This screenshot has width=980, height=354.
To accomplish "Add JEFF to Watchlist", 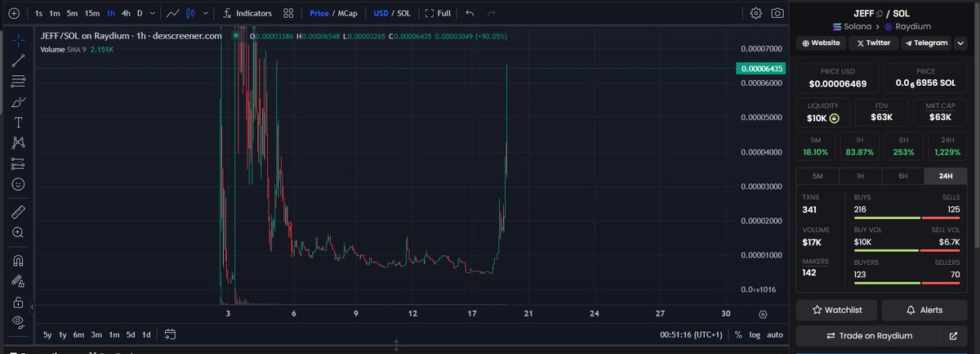I will [x=837, y=310].
